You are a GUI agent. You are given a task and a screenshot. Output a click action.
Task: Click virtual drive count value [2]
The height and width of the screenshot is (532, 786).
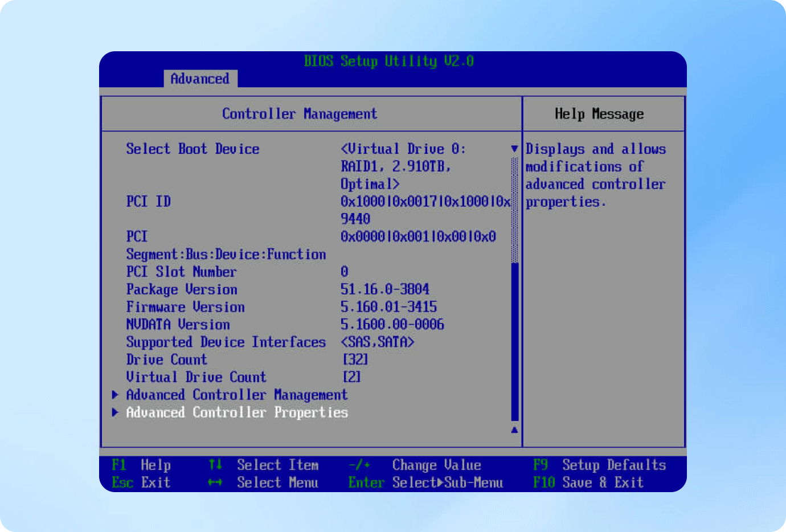pos(352,377)
